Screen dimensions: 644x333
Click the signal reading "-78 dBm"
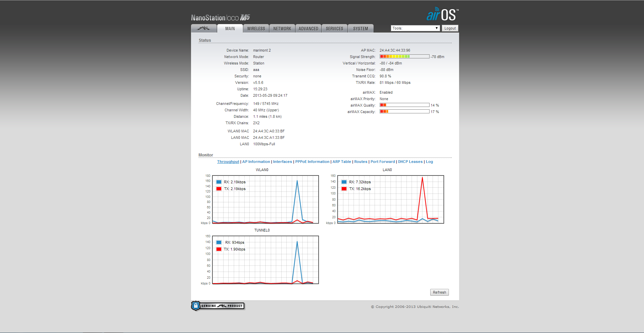pyautogui.click(x=437, y=57)
